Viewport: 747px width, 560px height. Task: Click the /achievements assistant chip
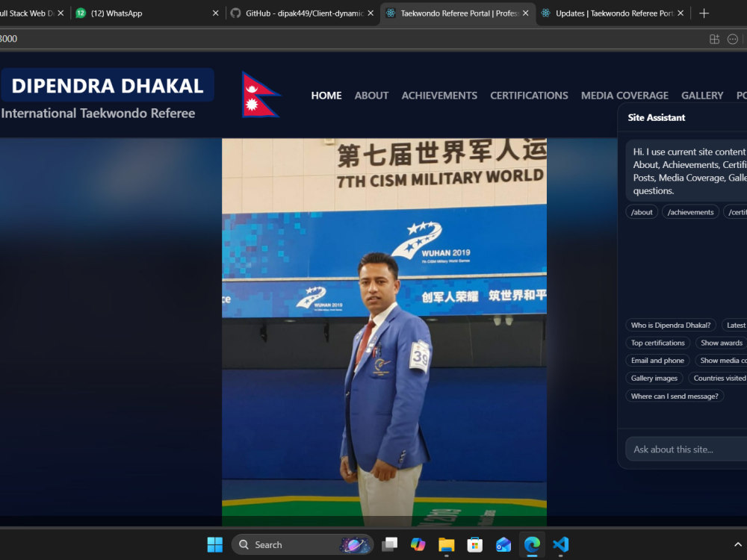click(x=690, y=212)
